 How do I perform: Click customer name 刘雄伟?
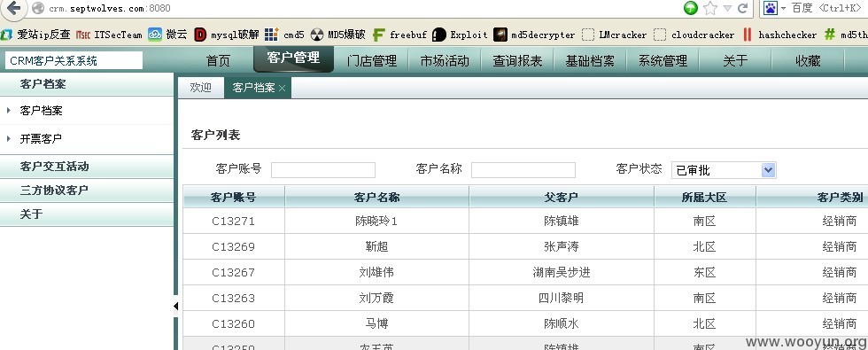pos(376,272)
